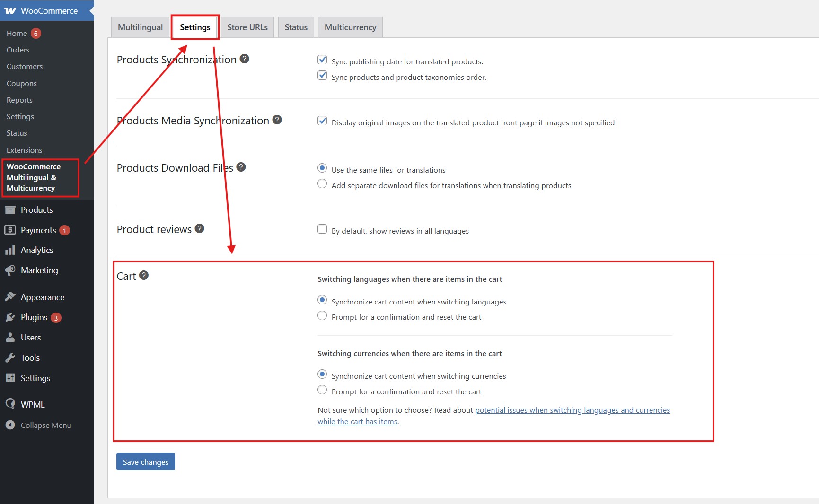Open the Coupons submenu item
This screenshot has height=504, width=819.
[22, 84]
